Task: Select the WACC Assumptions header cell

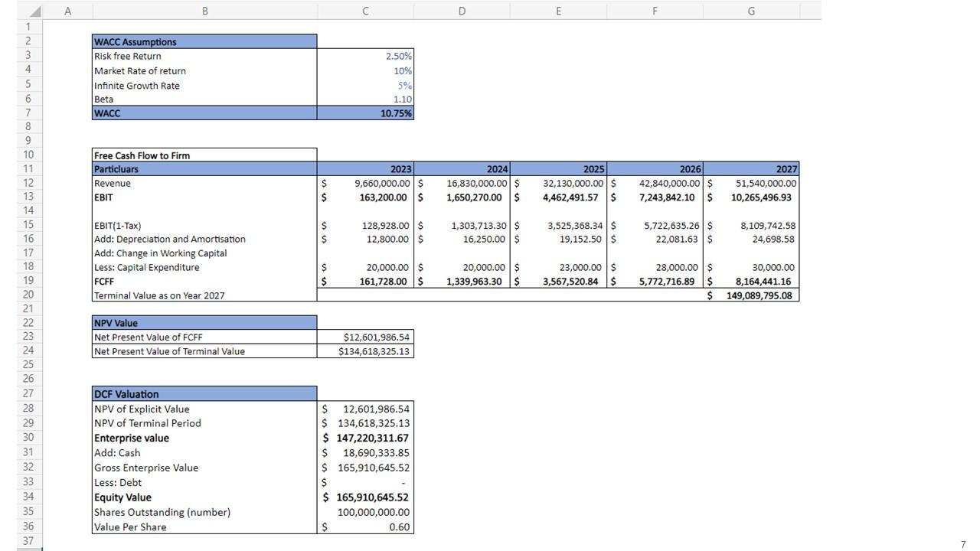Action: pos(204,42)
